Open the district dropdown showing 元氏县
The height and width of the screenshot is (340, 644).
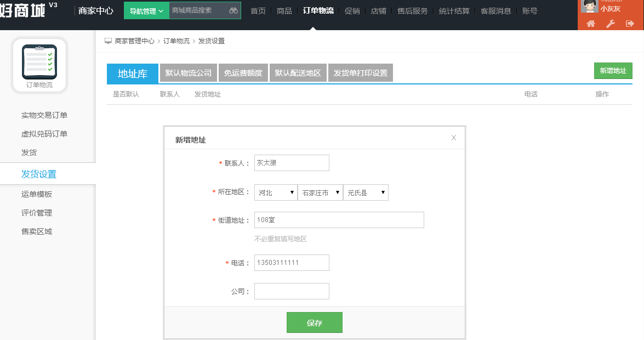click(x=366, y=192)
